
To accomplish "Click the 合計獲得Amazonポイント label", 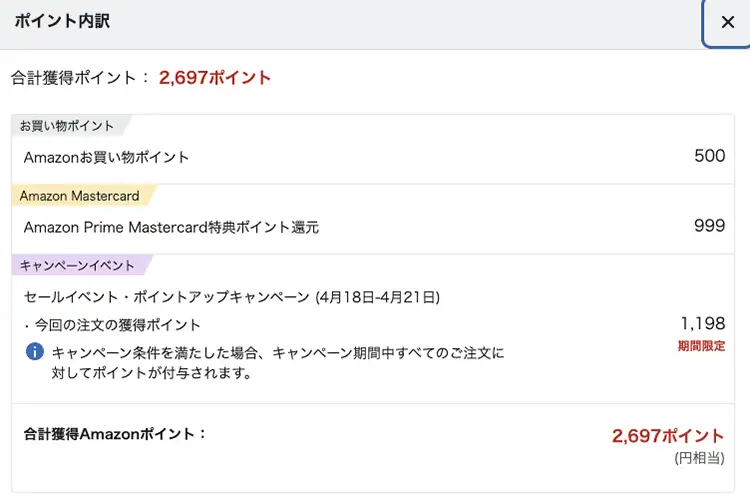I will point(115,434).
